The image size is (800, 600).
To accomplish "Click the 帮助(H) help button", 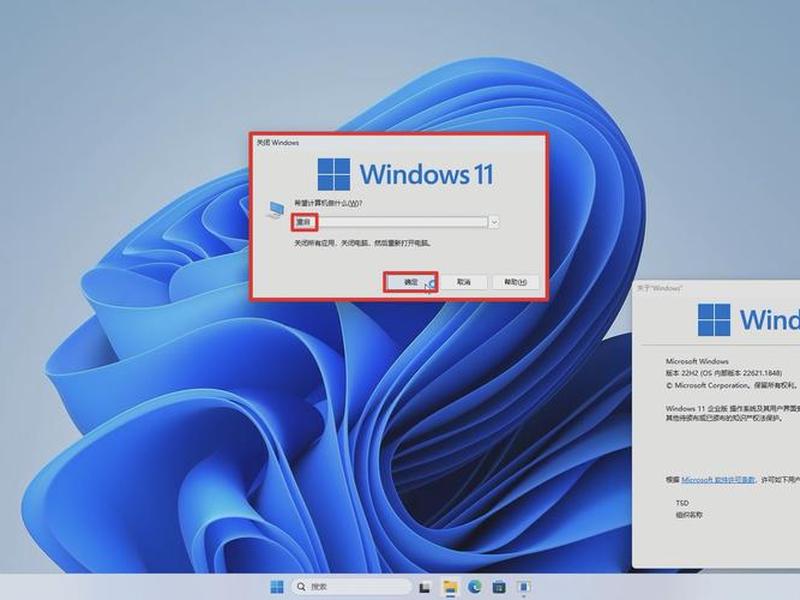I will click(515, 282).
